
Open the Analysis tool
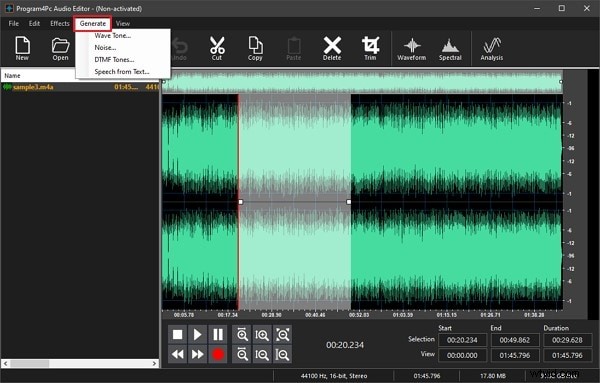(x=492, y=49)
